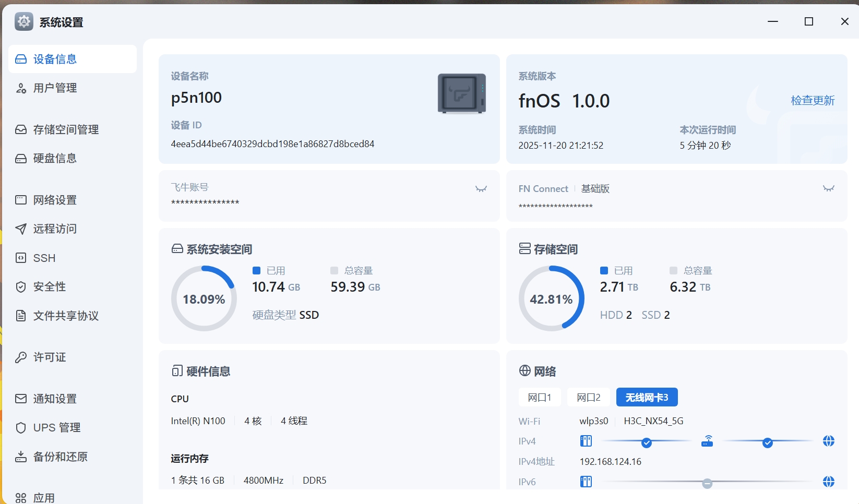
Task: Open 文件共享协议 via its document icon
Action: [x=21, y=315]
